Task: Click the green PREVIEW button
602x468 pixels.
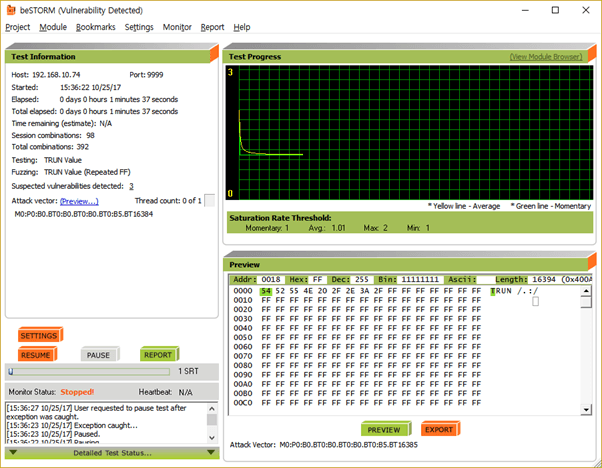Action: coord(384,429)
